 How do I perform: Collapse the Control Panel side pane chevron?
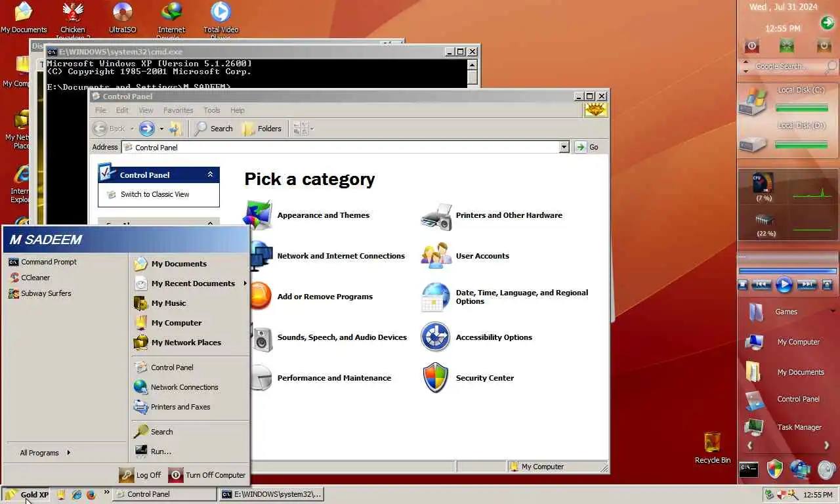click(210, 175)
